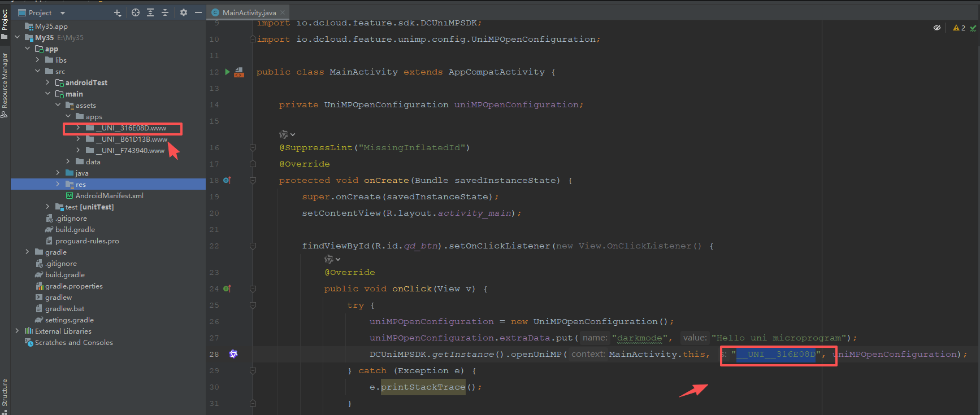Select gradlew file
This screenshot has height=415, width=980.
tap(58, 298)
